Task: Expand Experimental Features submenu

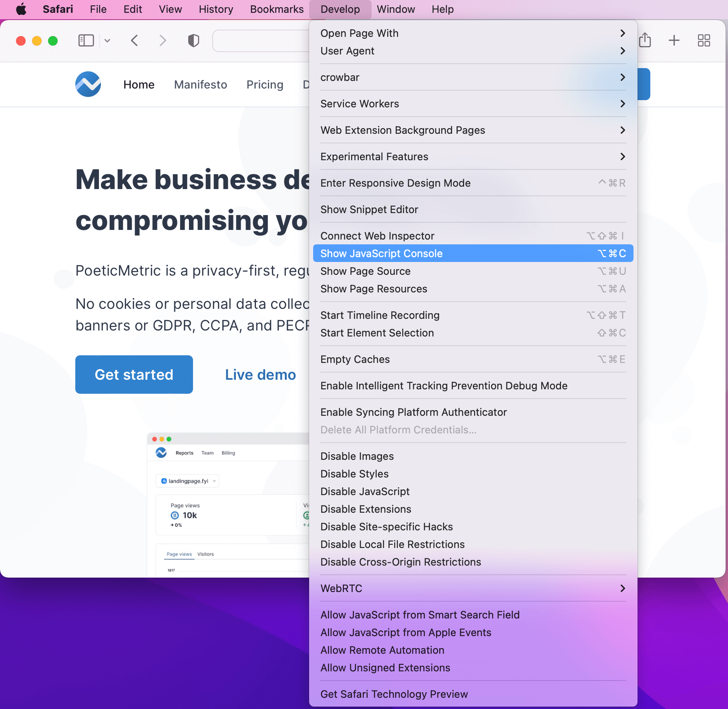Action: point(473,157)
